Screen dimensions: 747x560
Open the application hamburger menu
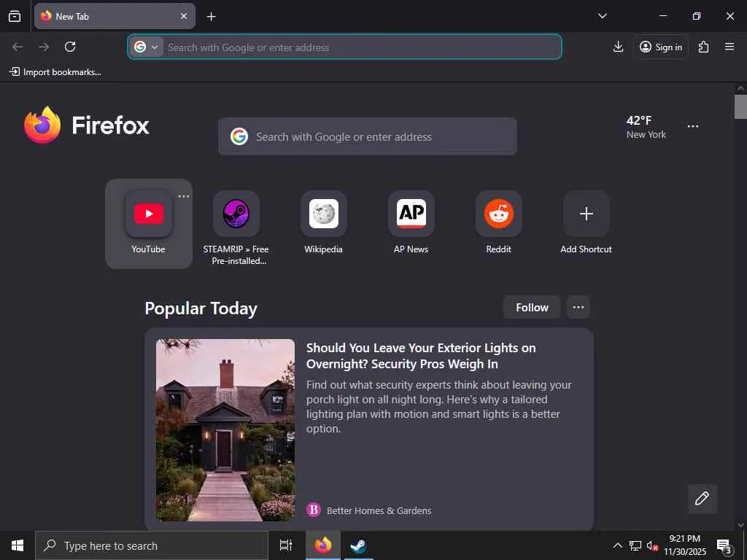coord(729,47)
